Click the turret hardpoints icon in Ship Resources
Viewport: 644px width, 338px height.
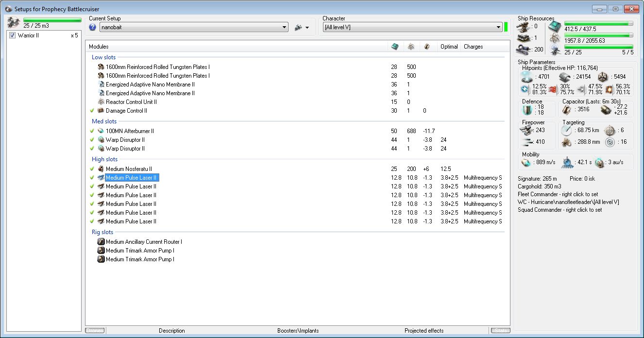pyautogui.click(x=524, y=26)
